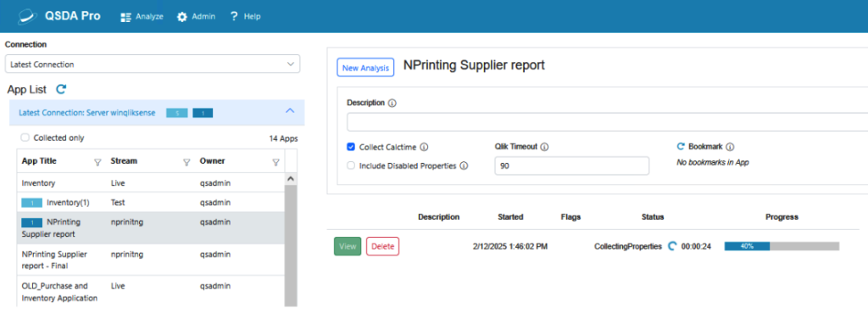Click the Collect Calctime info icon
The width and height of the screenshot is (868, 314).
pyautogui.click(x=424, y=147)
